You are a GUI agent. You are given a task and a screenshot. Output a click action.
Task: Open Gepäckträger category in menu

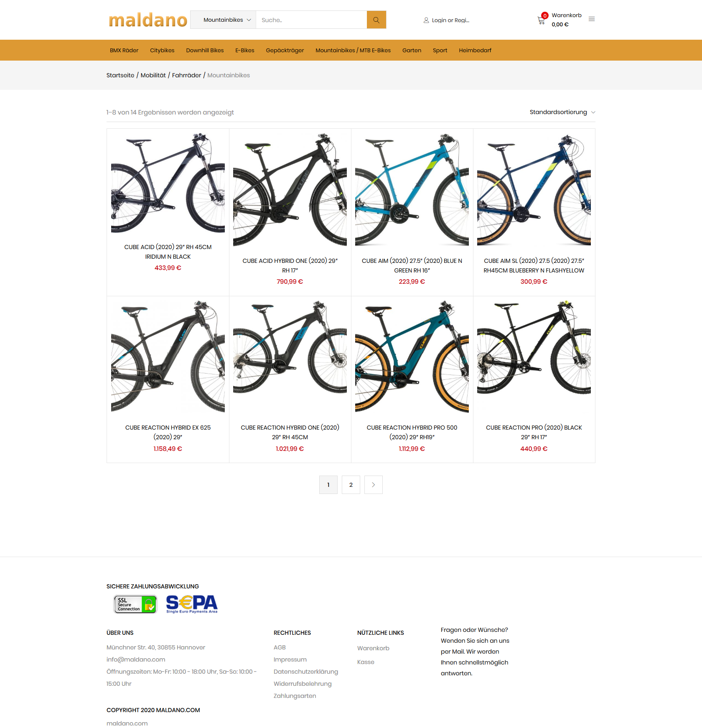tap(285, 50)
